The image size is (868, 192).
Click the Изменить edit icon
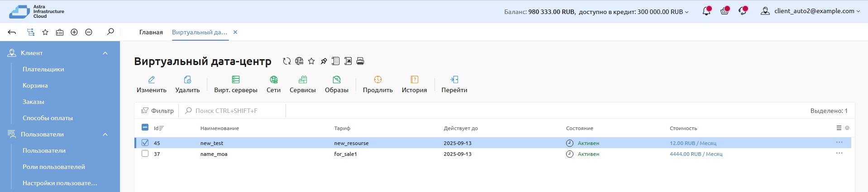(x=151, y=80)
